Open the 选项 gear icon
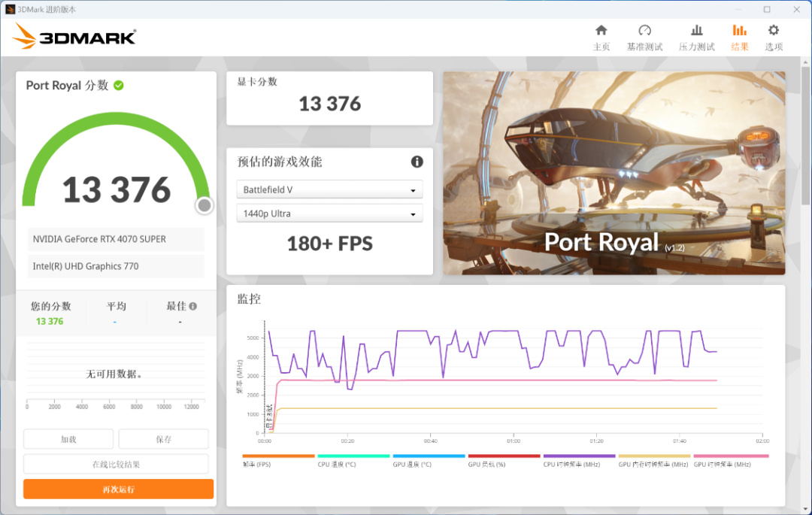This screenshot has height=515, width=812. pos(773,30)
